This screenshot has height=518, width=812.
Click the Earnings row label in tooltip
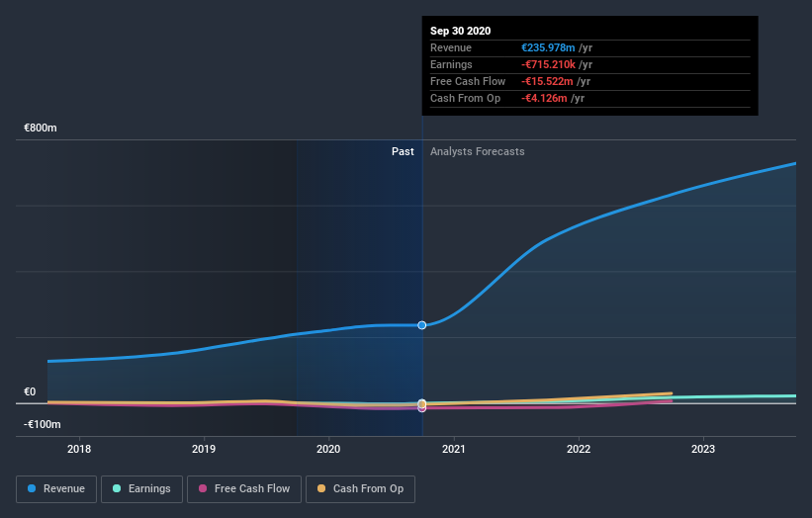tap(451, 64)
